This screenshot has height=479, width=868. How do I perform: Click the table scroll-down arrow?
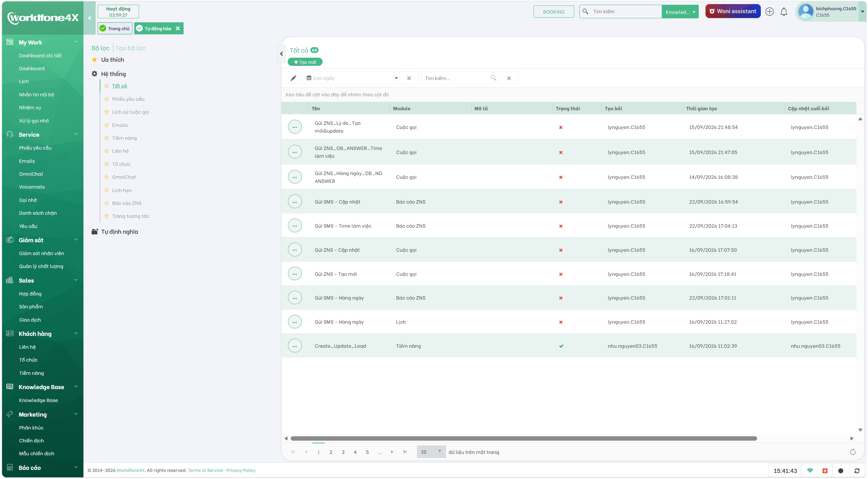point(860,430)
